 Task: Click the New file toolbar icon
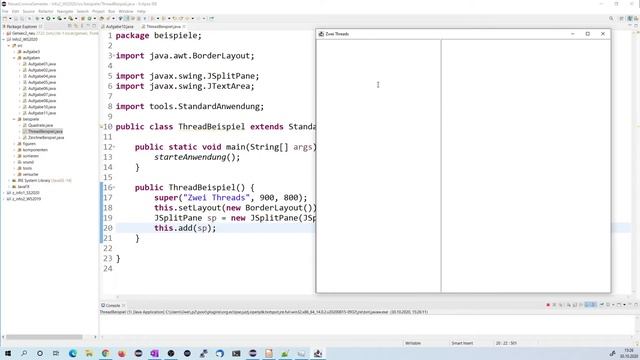[x=5, y=18]
